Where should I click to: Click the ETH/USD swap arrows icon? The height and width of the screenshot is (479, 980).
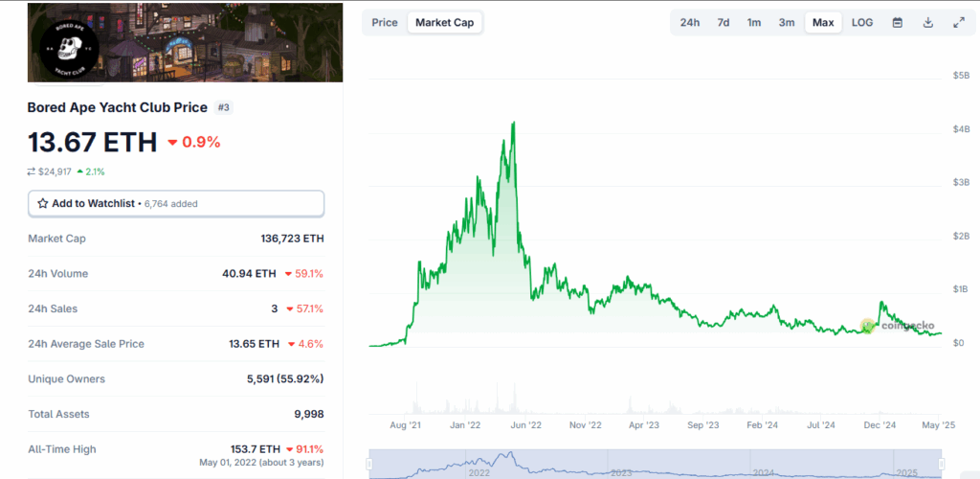(x=32, y=171)
